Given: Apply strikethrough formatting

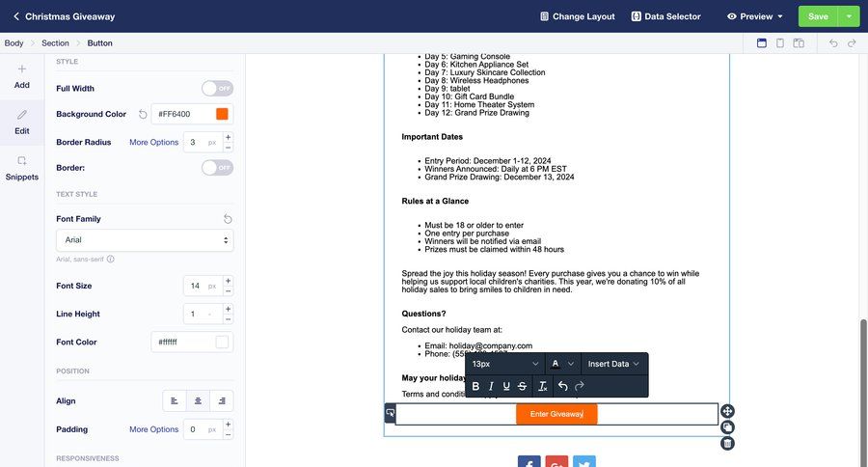Looking at the screenshot, I should click(x=522, y=387).
